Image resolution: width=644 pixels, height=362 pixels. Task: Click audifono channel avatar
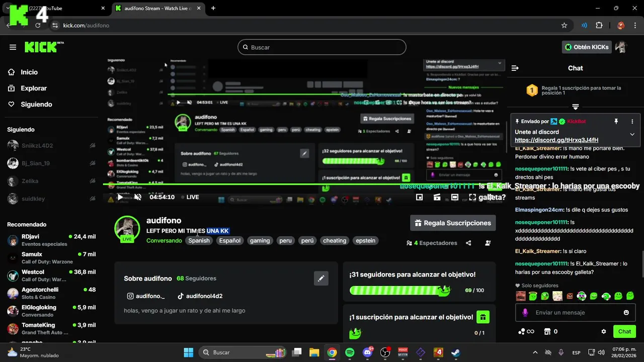click(x=127, y=229)
